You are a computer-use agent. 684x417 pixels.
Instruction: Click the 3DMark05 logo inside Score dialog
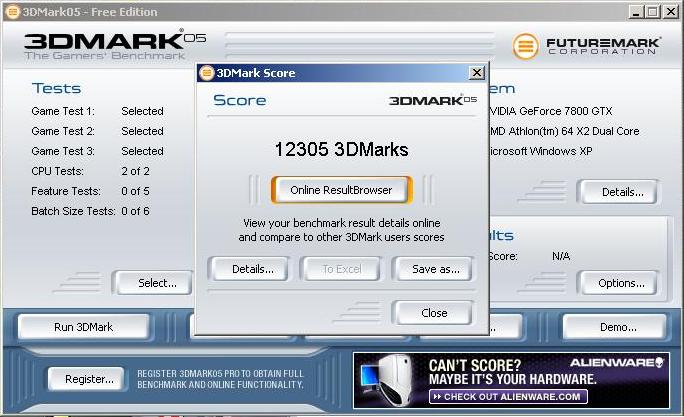click(432, 100)
